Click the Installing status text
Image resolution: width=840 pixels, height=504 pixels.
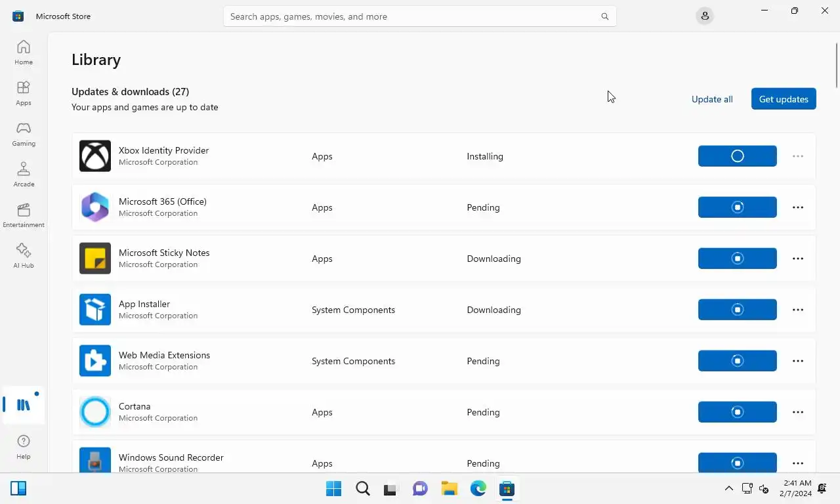coord(485,156)
